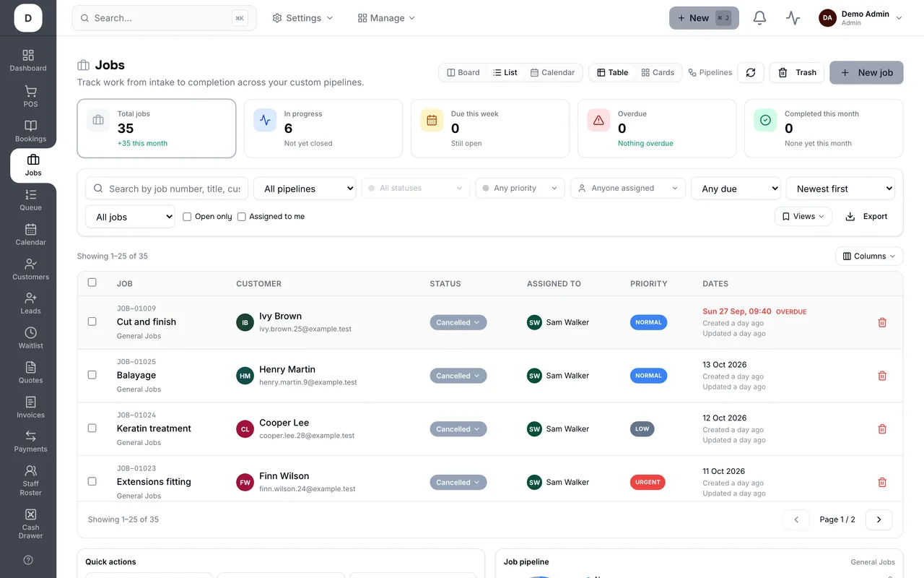Open the Waitlist clock icon

pos(30,337)
